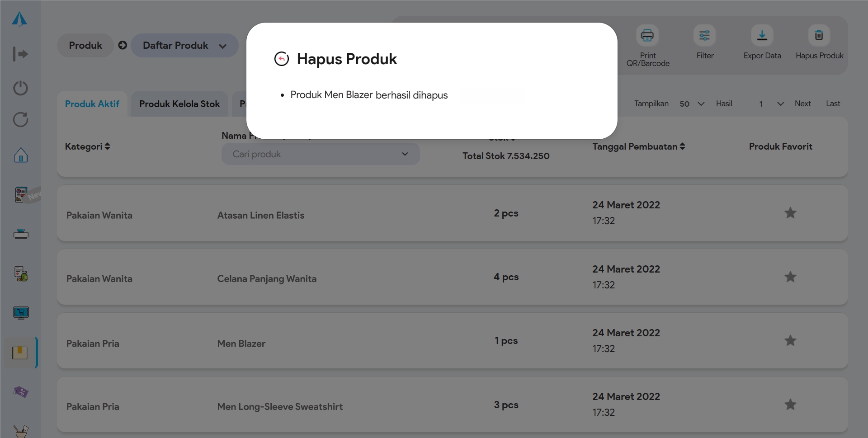Go to the home icon in sidebar

21,155
